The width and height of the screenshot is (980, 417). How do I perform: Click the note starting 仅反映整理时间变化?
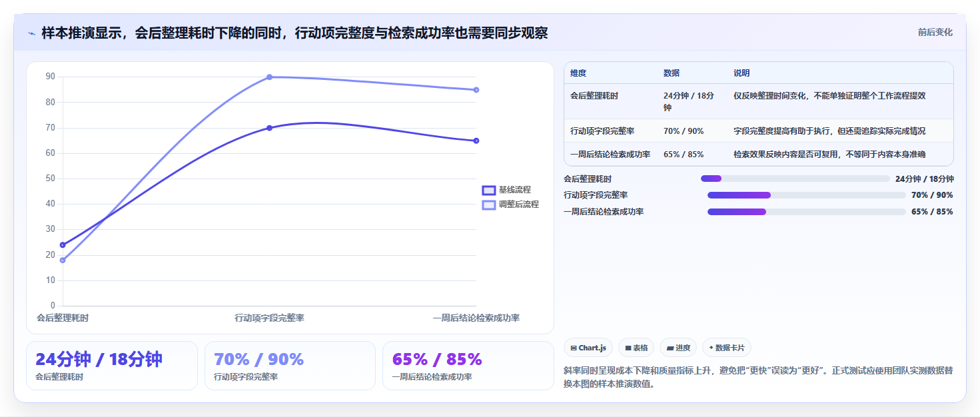tap(829, 96)
